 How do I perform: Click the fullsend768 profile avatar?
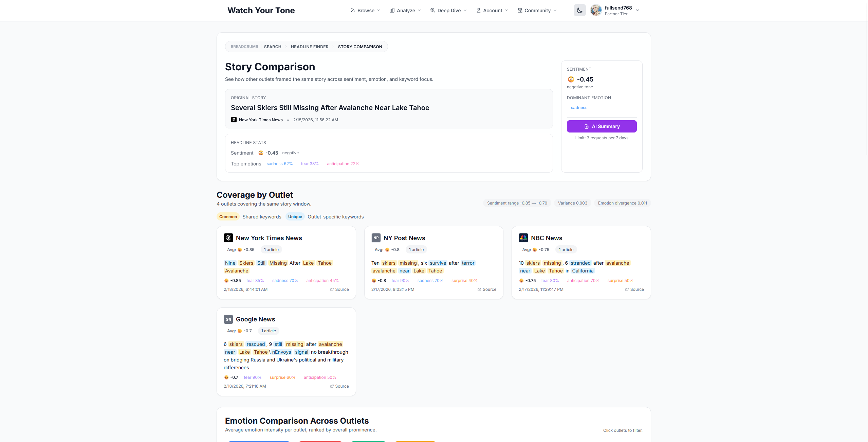(596, 10)
